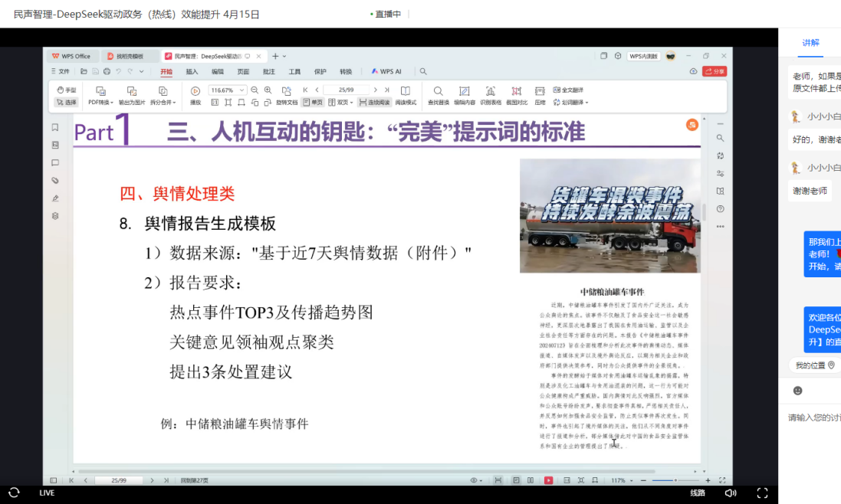
Task: Toggle live stream volume icon
Action: (x=731, y=493)
